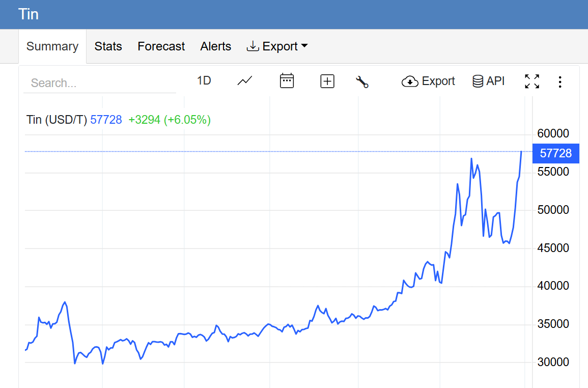588x388 pixels.
Task: Click the Tin page title header
Action: (29, 14)
